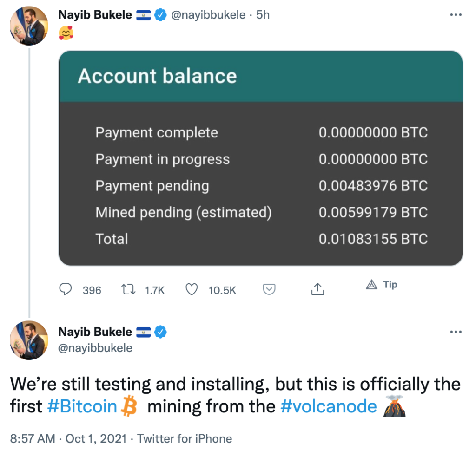
Task: Click the Tip button
Action: (x=382, y=285)
